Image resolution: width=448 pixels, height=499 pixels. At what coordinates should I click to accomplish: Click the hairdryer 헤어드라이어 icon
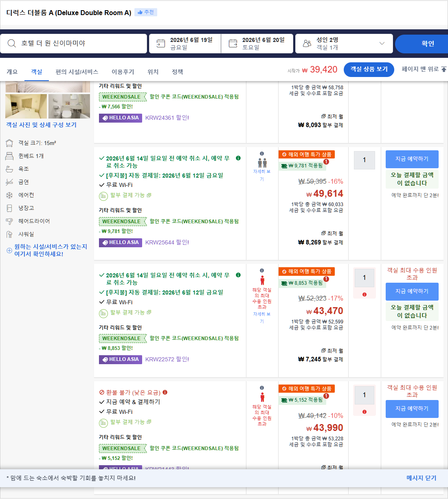coord(9,221)
